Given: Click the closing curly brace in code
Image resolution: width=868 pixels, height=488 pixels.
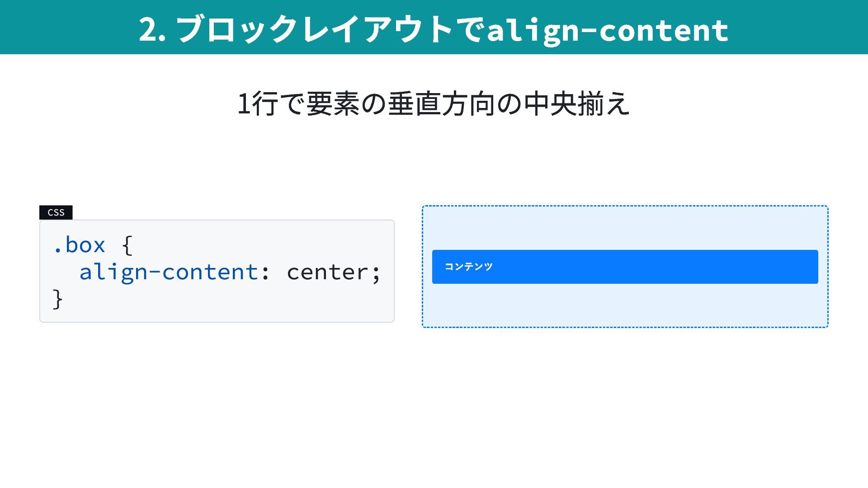Looking at the screenshot, I should [x=57, y=299].
